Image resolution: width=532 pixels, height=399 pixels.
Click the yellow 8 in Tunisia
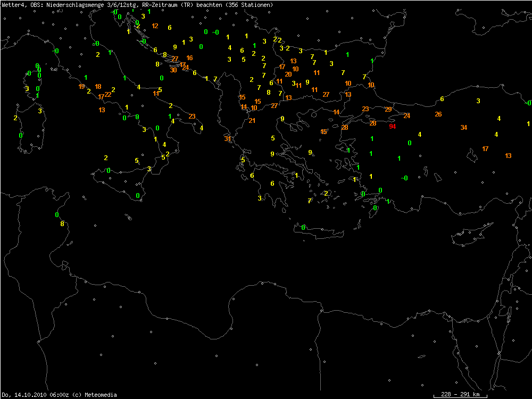62,224
